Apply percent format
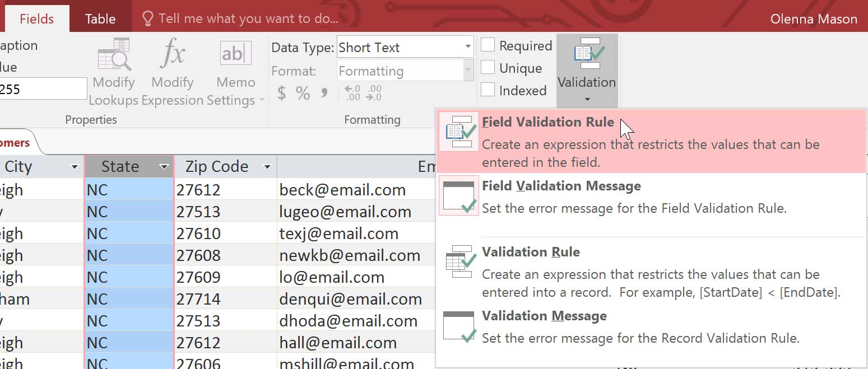 click(x=303, y=94)
